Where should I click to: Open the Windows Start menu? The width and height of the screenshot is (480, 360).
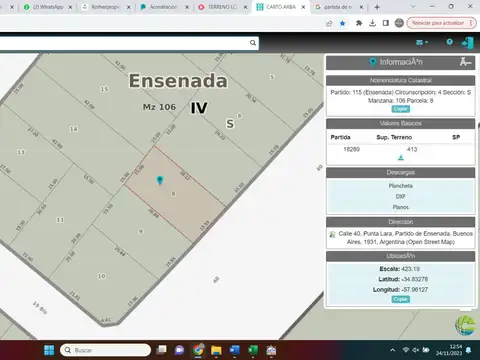(49, 350)
